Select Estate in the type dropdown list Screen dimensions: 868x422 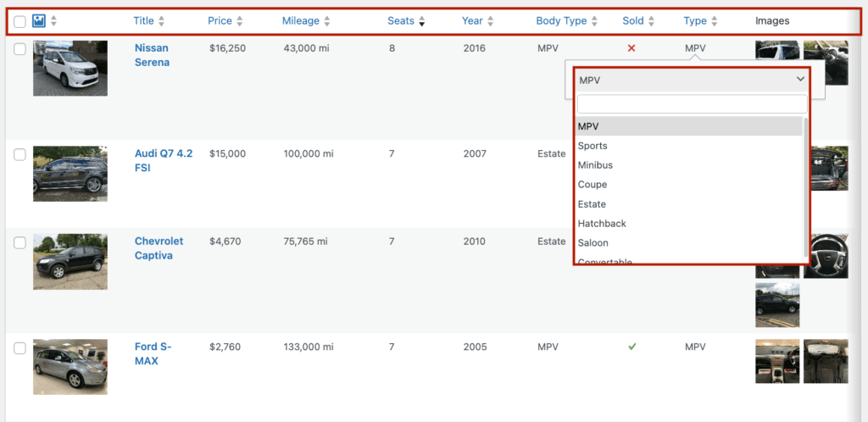coord(688,204)
